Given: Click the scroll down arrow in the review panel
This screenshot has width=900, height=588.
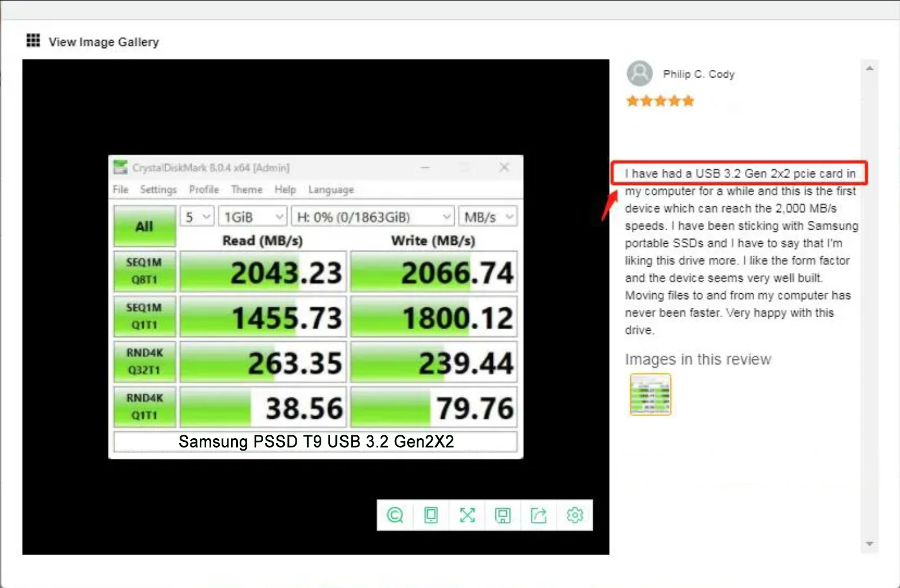Looking at the screenshot, I should coord(869,544).
